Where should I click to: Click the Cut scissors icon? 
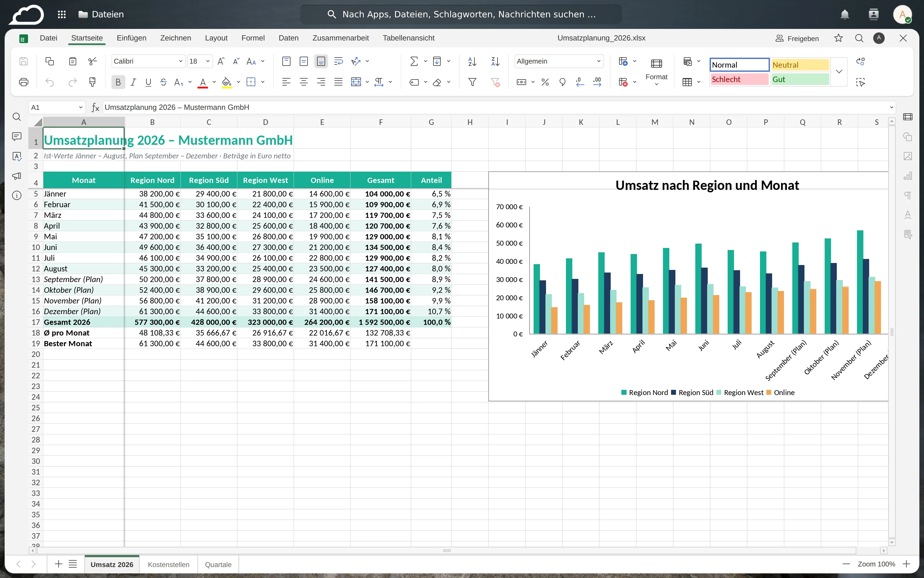click(92, 61)
